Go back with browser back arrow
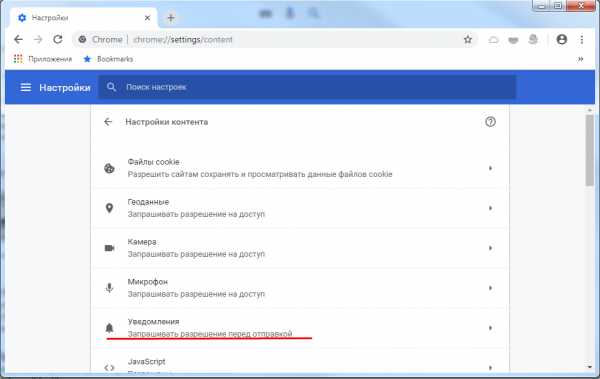Image resolution: width=600 pixels, height=379 pixels. [x=18, y=39]
